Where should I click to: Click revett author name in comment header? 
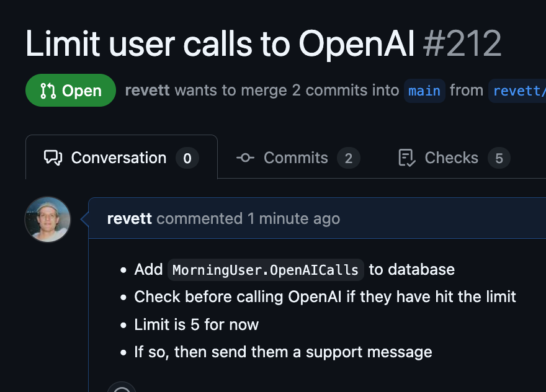pos(130,218)
